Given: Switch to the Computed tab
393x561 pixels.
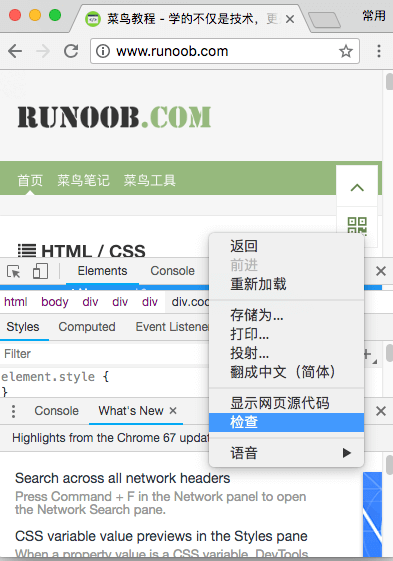Looking at the screenshot, I should 87,327.
